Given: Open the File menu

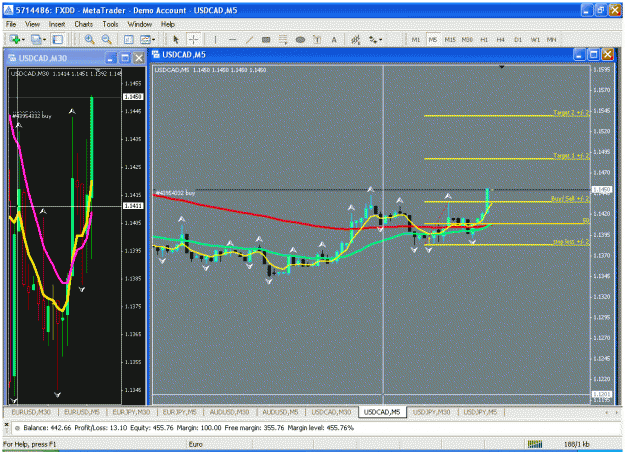Looking at the screenshot, I should [11, 24].
